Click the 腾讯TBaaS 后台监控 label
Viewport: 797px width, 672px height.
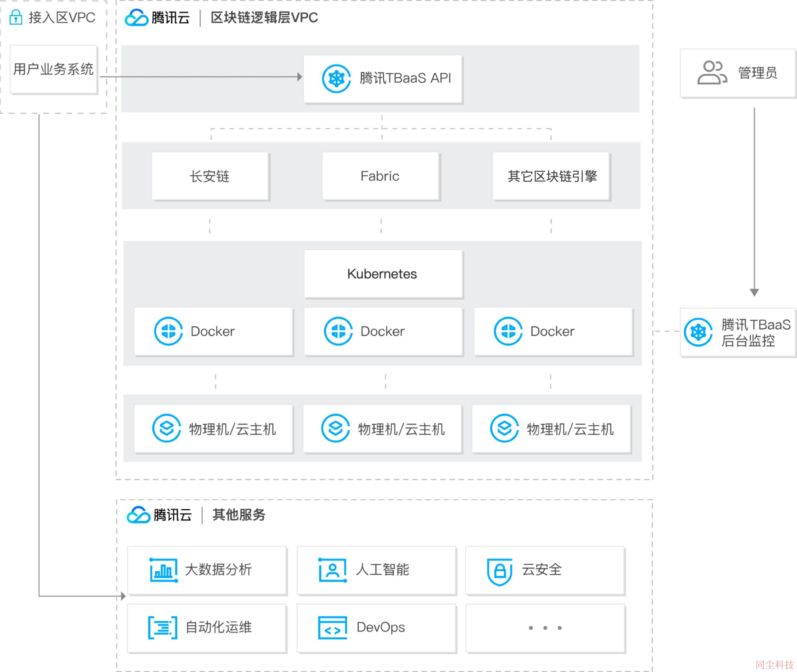tap(756, 333)
